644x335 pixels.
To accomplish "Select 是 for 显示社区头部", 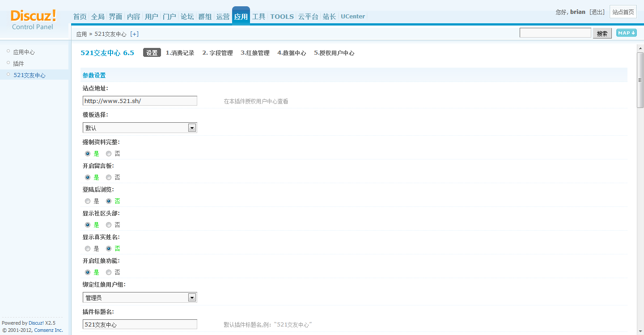I will pyautogui.click(x=88, y=225).
